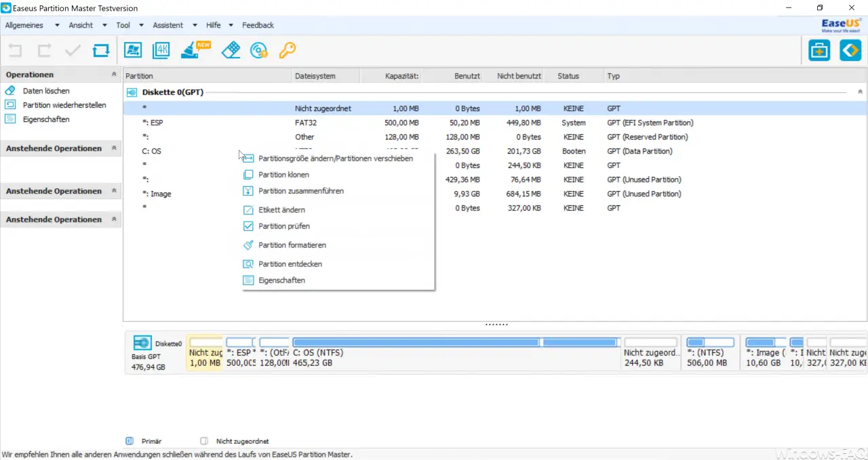Collapse the Operationen panel
Viewport: 868px width, 460px height.
114,75
